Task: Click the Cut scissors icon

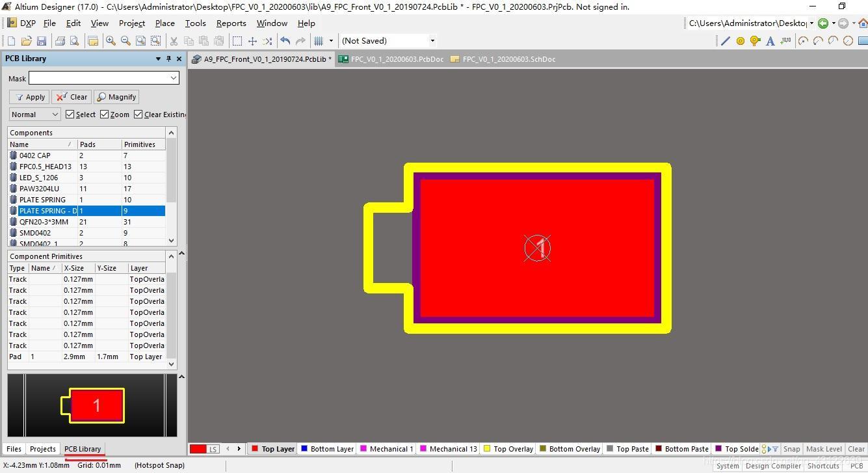Action: (174, 41)
